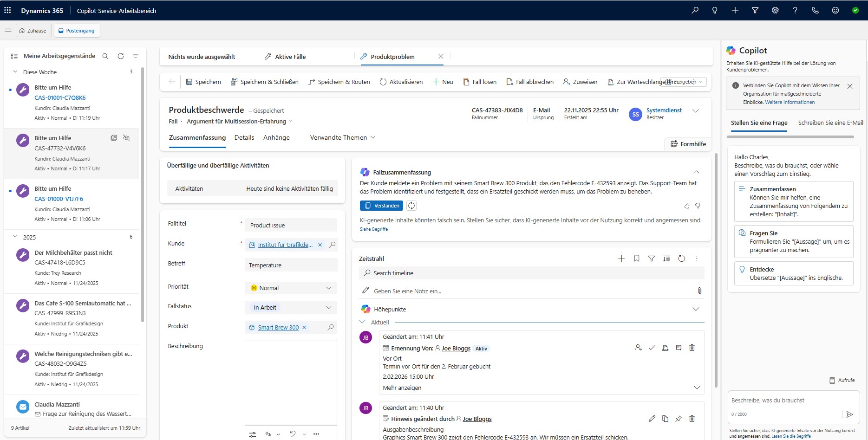Collapse the Fallzusammenfassung card
This screenshot has width=868, height=440.
696,172
